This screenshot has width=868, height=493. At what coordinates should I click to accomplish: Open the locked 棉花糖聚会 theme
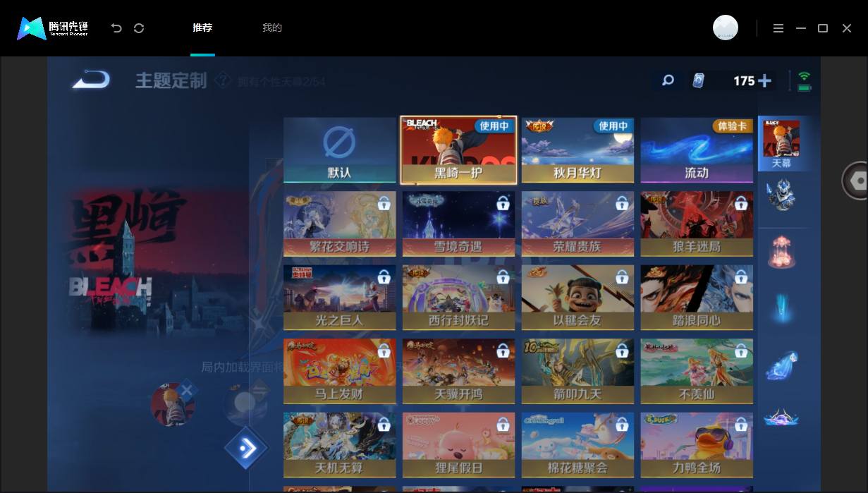click(x=577, y=445)
